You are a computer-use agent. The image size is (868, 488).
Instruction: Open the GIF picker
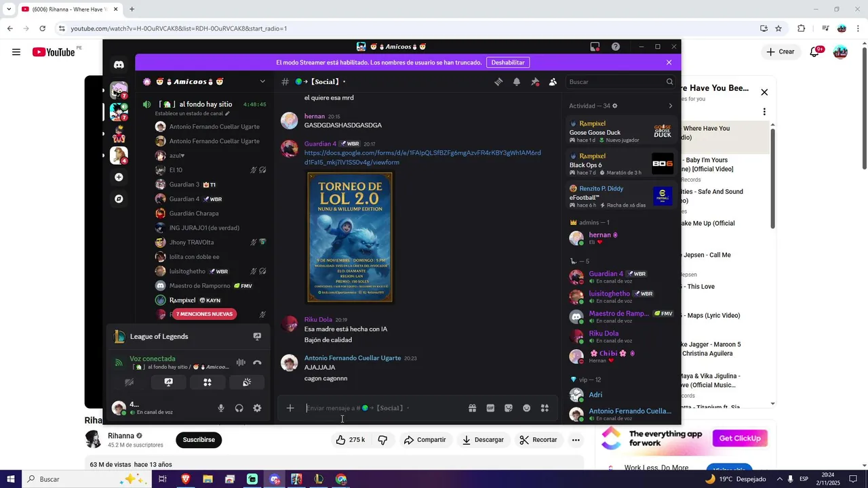[490, 408]
